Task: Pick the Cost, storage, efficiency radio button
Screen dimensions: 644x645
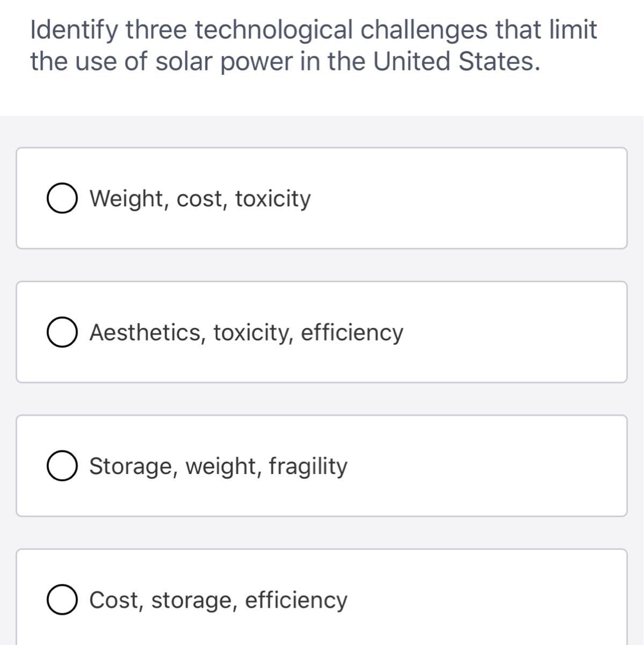Action: point(61,600)
